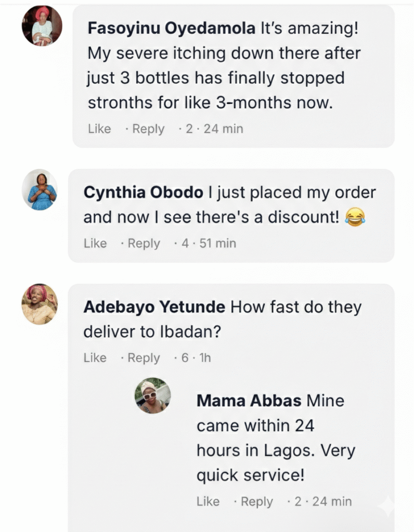Viewport: 414px width, 532px height.
Task: Open Mama Abbas's profile avatar
Action: [x=153, y=396]
